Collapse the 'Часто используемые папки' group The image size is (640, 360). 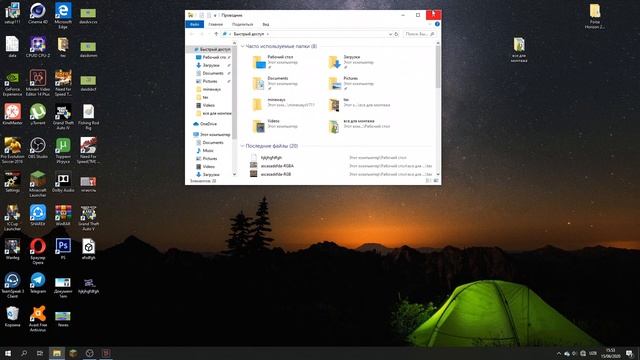click(242, 47)
